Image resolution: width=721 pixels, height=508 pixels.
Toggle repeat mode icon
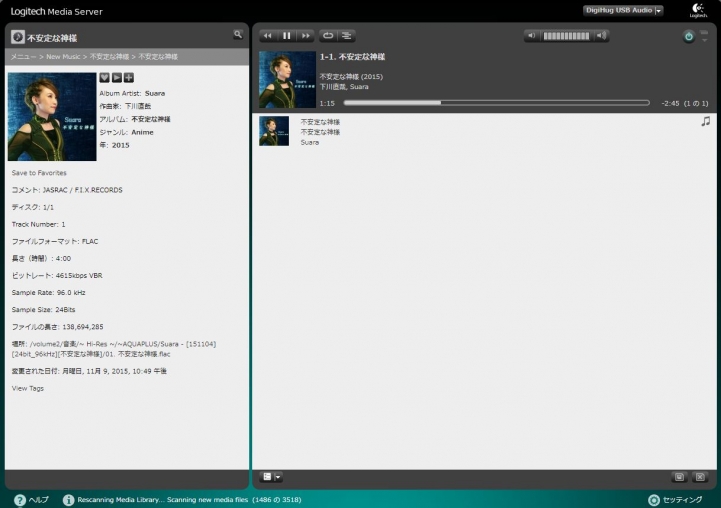[x=328, y=35]
